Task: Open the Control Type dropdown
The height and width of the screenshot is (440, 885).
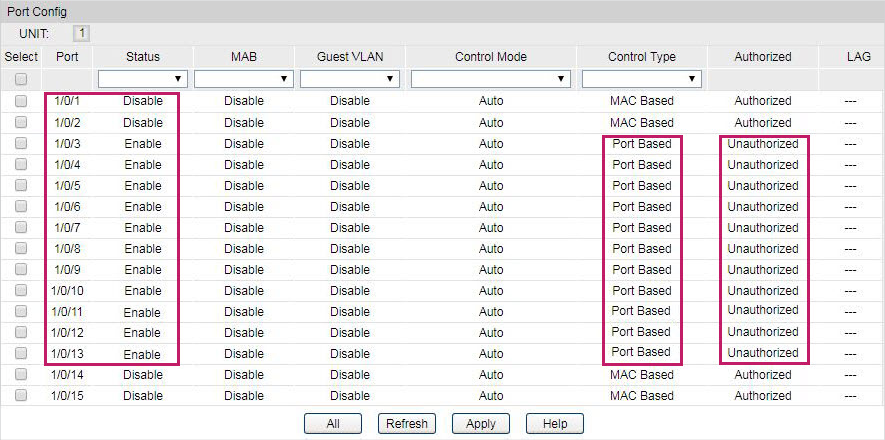Action: coord(641,78)
